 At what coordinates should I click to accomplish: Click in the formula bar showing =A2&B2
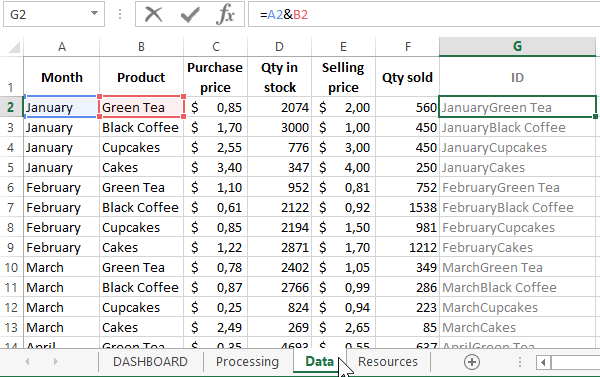coord(424,15)
